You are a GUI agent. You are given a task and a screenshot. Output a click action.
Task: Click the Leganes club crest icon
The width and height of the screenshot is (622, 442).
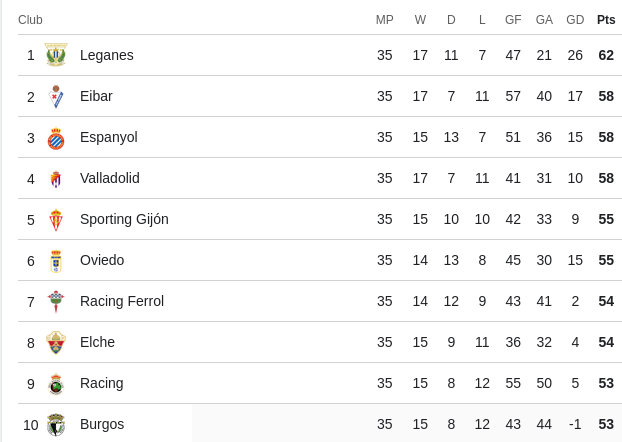56,55
